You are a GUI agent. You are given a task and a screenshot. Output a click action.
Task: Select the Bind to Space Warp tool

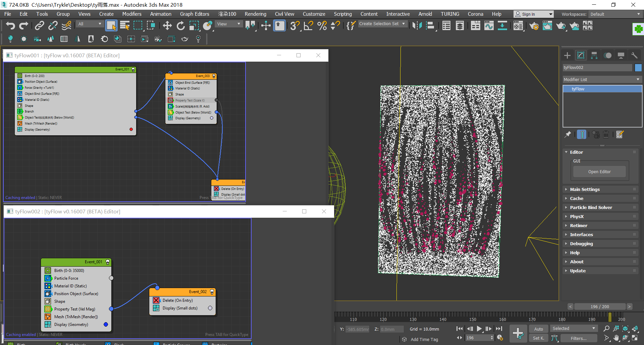coord(66,25)
